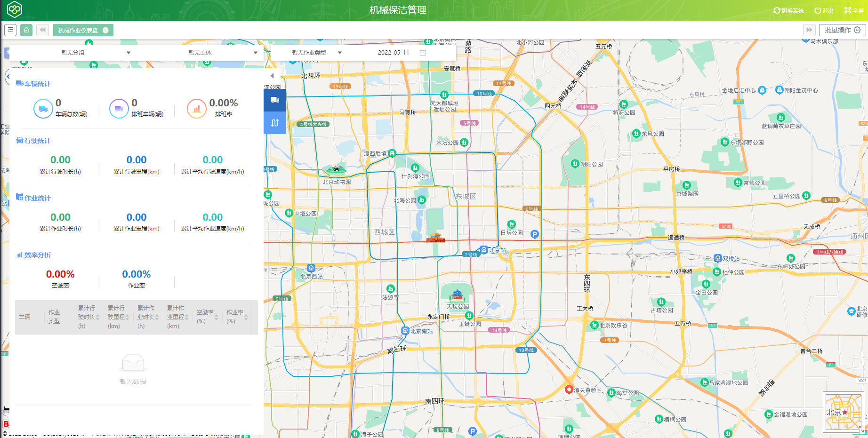Click the app logo in top-left corner
868x438 pixels.
(x=15, y=9)
